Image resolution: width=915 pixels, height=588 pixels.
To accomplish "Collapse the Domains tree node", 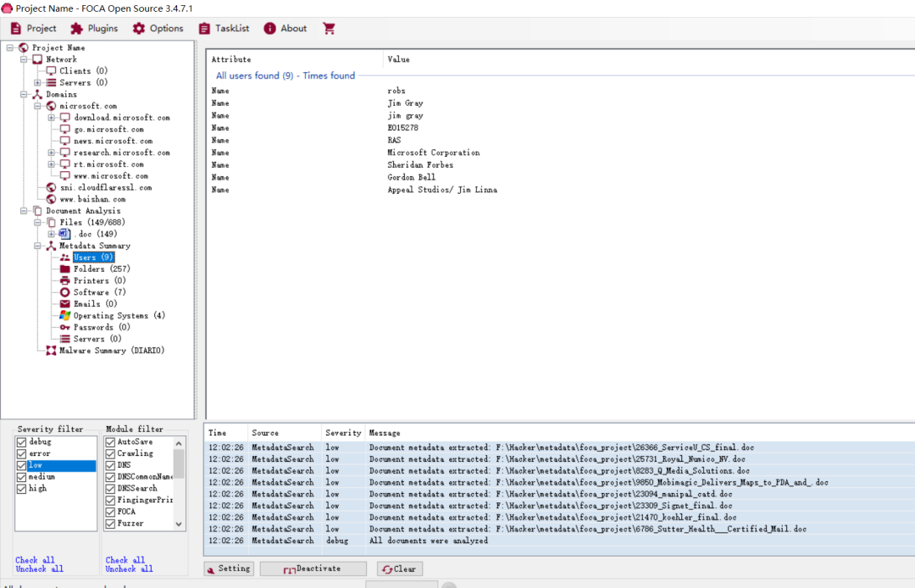I will pos(24,95).
